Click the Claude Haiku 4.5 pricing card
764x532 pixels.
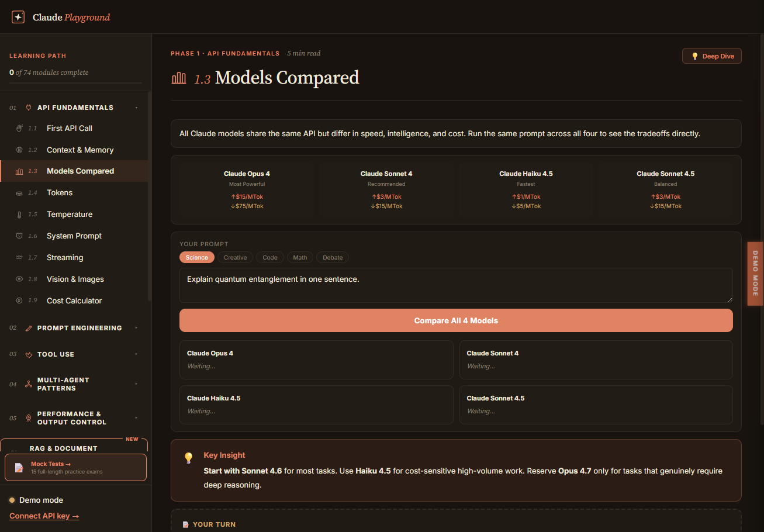[526, 189]
